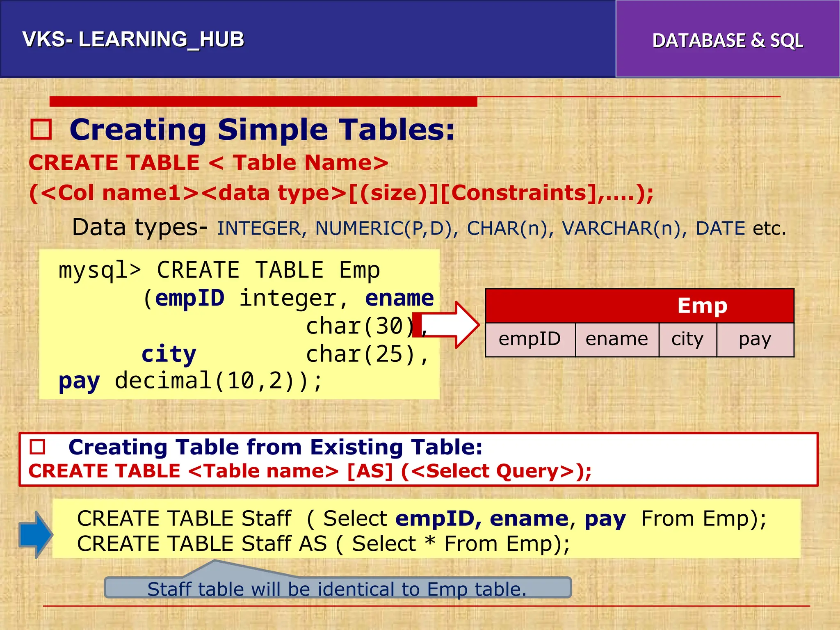Click the VKS- LEARNING_HUB header title
The width and height of the screenshot is (840, 630).
133,40
